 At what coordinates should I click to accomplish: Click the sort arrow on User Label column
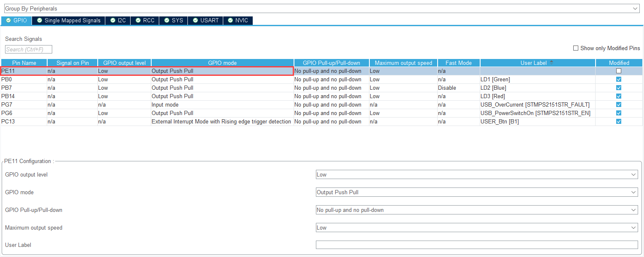coord(551,63)
